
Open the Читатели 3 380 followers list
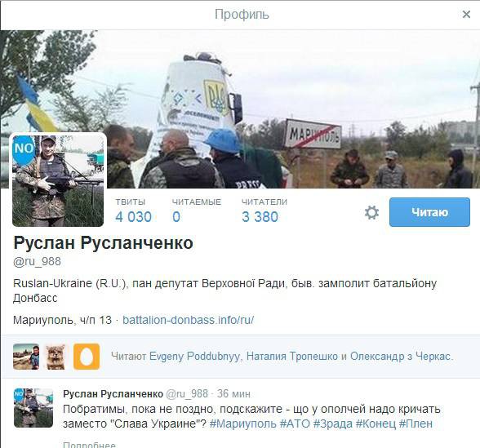(264, 211)
